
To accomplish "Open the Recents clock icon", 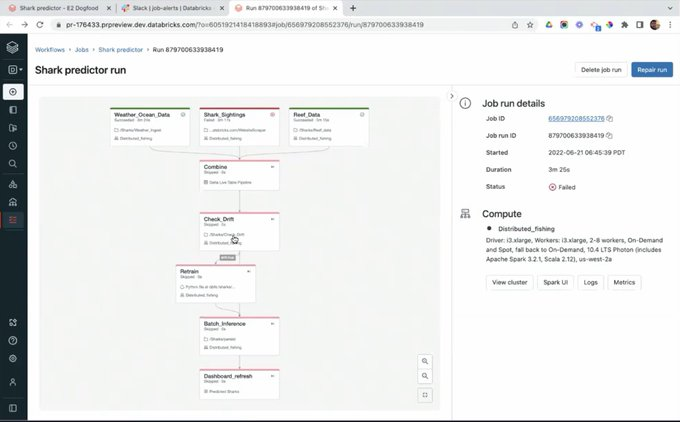I will pyautogui.click(x=13, y=146).
